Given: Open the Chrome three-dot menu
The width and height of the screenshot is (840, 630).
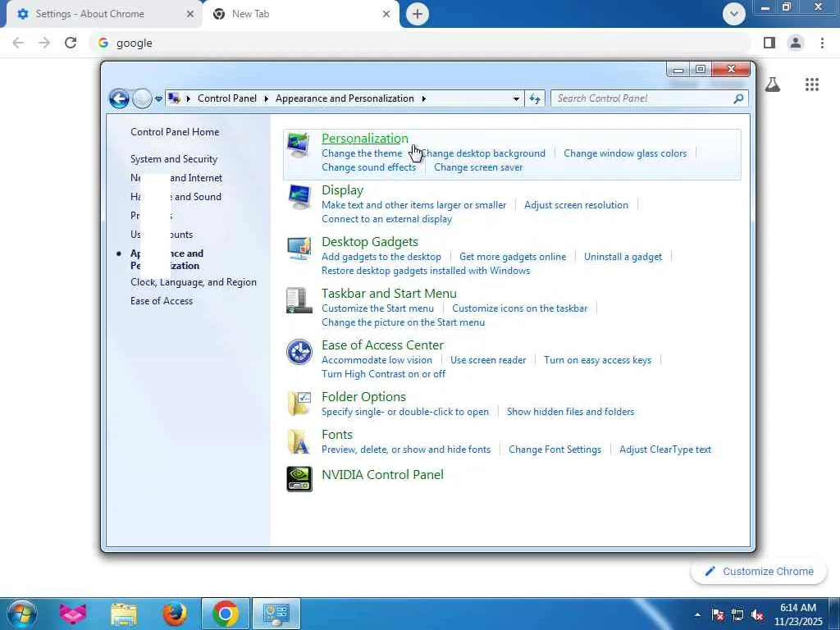Looking at the screenshot, I should (822, 43).
